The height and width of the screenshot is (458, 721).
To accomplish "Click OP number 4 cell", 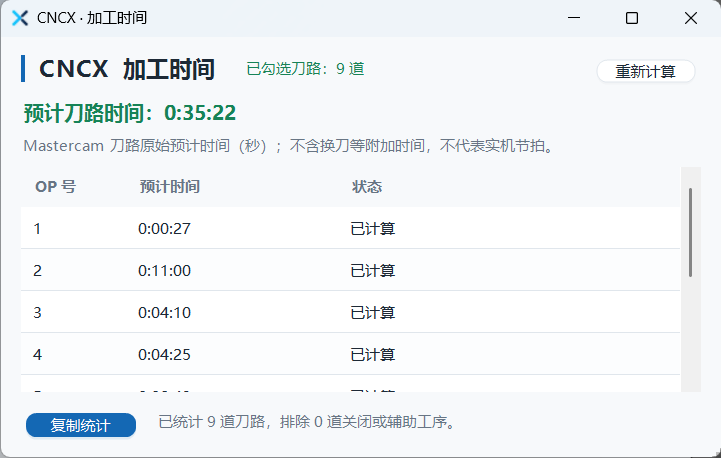I will tap(37, 355).
